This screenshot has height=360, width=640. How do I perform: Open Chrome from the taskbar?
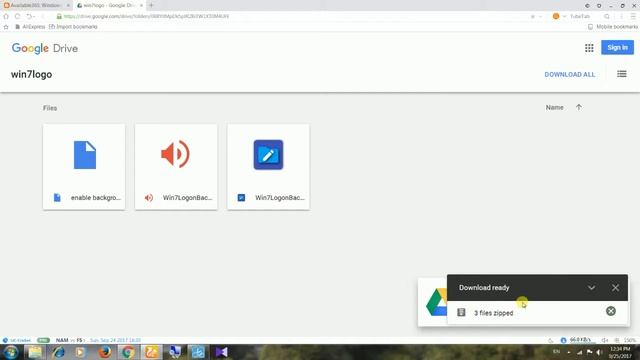coord(128,352)
